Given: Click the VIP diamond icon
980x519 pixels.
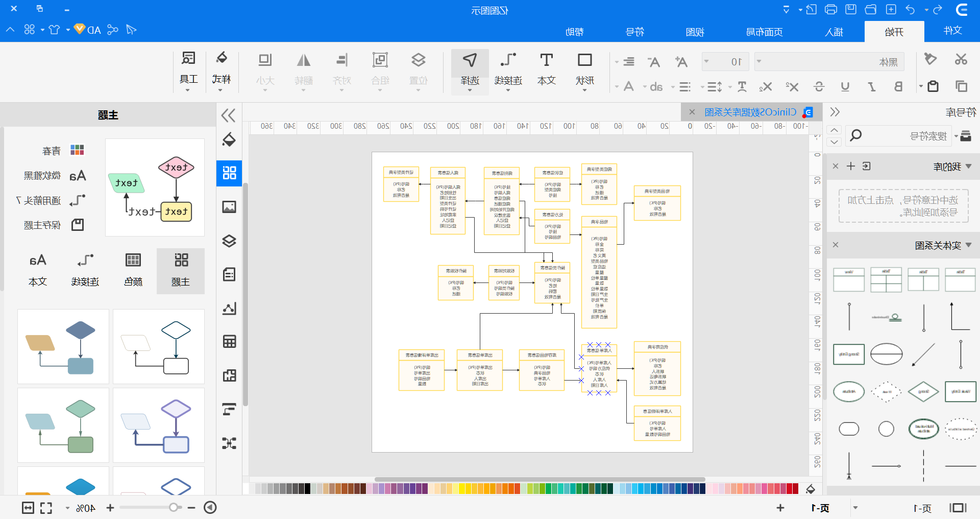Looking at the screenshot, I should coord(79,29).
